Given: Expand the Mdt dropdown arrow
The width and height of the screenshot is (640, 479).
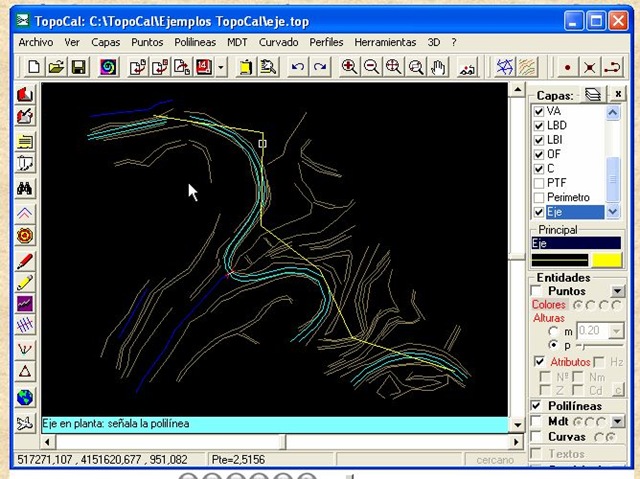Looking at the screenshot, I should [618, 421].
